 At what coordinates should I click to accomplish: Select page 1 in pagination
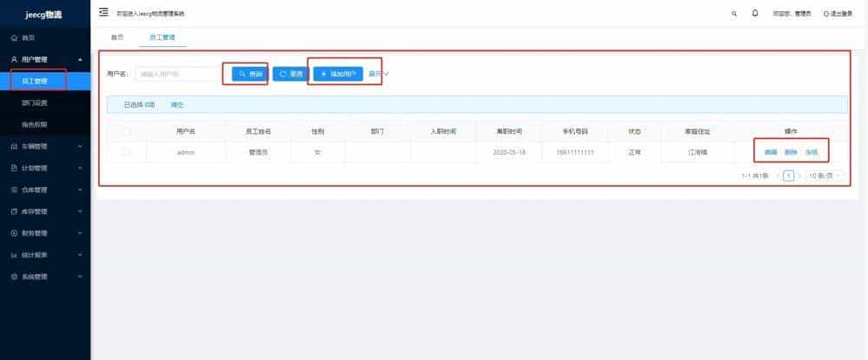(789, 176)
